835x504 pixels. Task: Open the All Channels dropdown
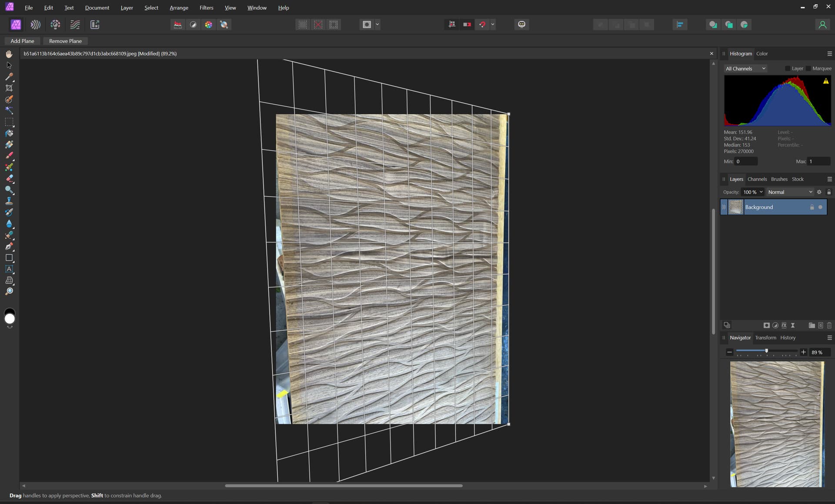point(745,69)
